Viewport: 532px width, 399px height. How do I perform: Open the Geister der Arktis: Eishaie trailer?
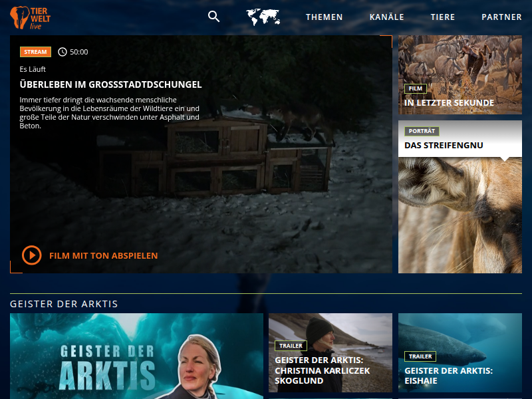pyautogui.click(x=460, y=356)
